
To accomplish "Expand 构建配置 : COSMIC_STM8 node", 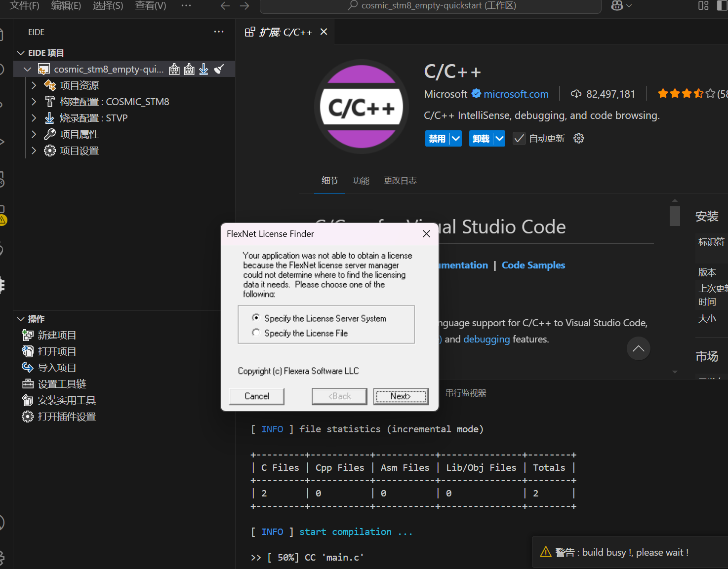I will [x=34, y=102].
